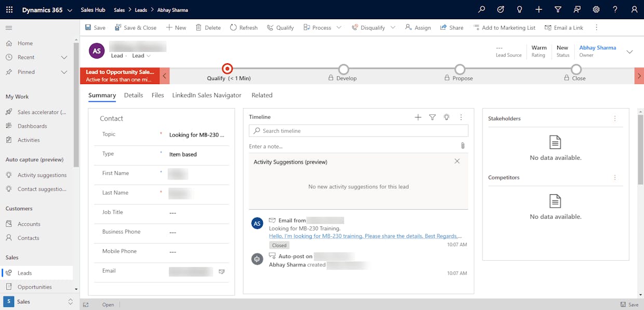Select the Summary tab
Viewport: 644px width, 310px height.
click(x=102, y=95)
